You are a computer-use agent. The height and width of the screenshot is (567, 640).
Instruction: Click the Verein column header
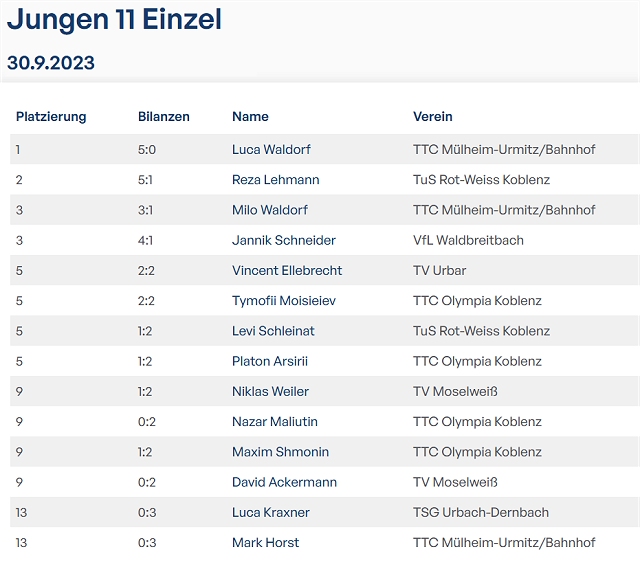click(x=432, y=117)
